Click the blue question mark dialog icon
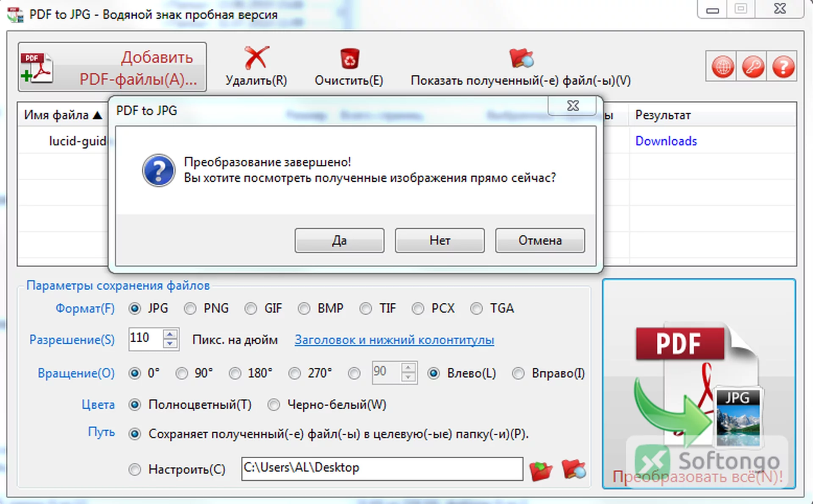This screenshot has height=504, width=813. (x=158, y=170)
